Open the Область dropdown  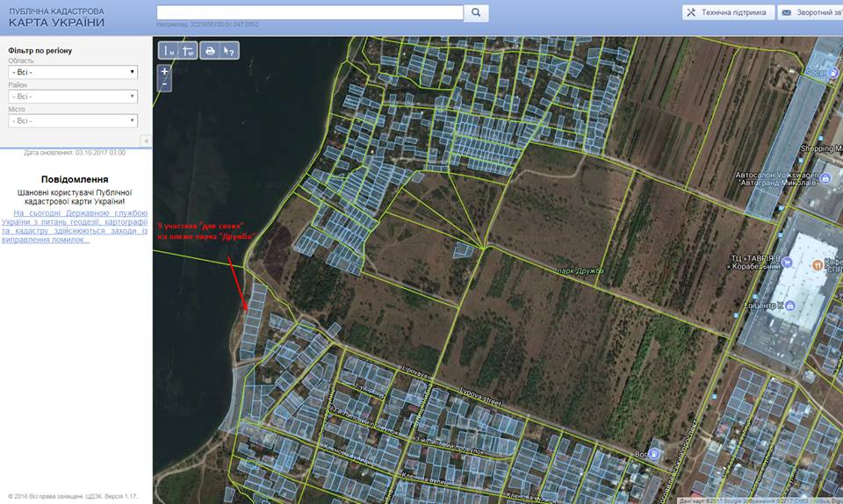[73, 72]
